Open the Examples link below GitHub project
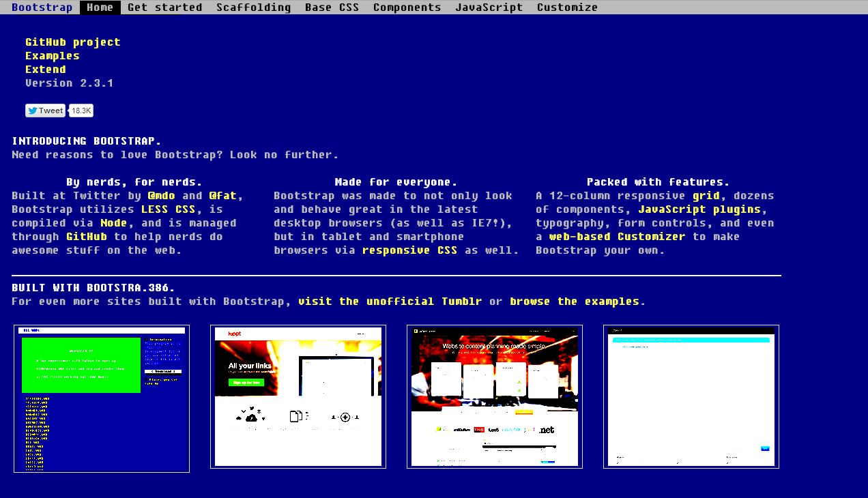This screenshot has width=868, height=498. click(52, 56)
